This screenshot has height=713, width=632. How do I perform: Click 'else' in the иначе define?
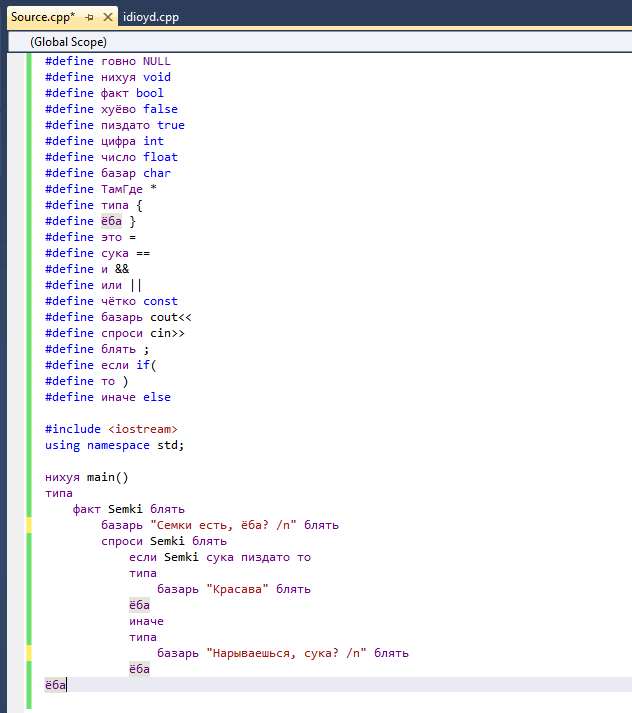(157, 397)
